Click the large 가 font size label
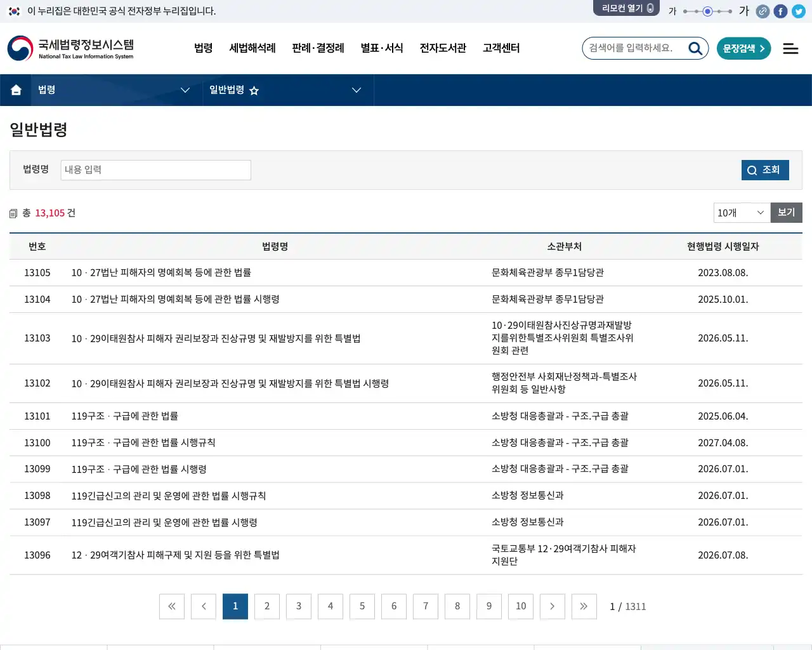This screenshot has height=650, width=812. [744, 11]
